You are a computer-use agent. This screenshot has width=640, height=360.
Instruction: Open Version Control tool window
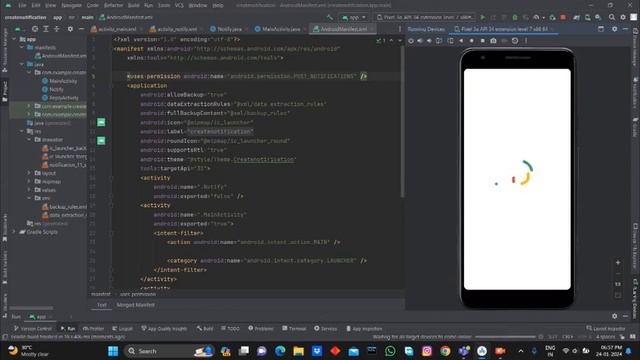[33, 329]
